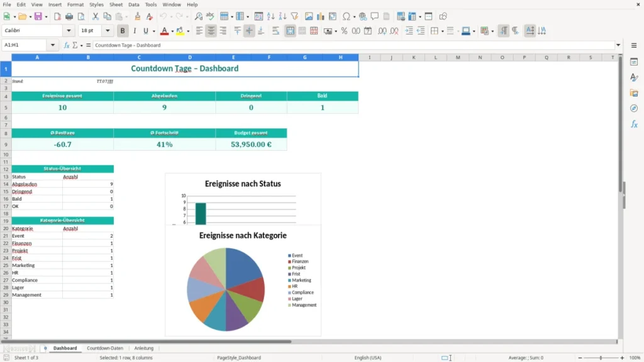Open the Data menu
The width and height of the screenshot is (644, 362).
[133, 4]
